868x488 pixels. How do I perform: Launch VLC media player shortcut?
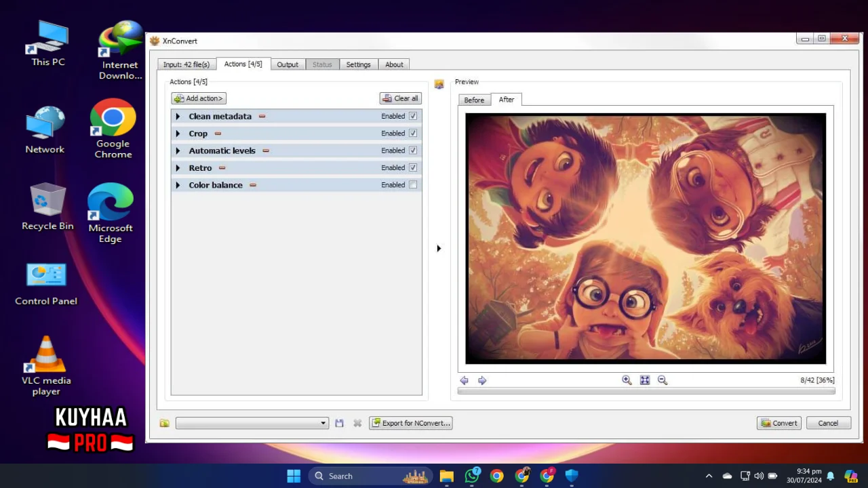[46, 366]
